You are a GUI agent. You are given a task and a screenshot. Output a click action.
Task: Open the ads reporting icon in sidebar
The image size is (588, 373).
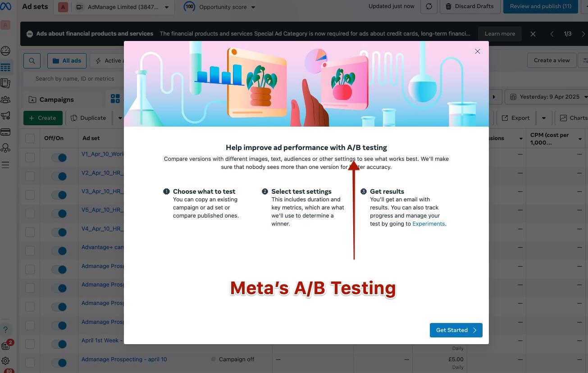coord(5,83)
